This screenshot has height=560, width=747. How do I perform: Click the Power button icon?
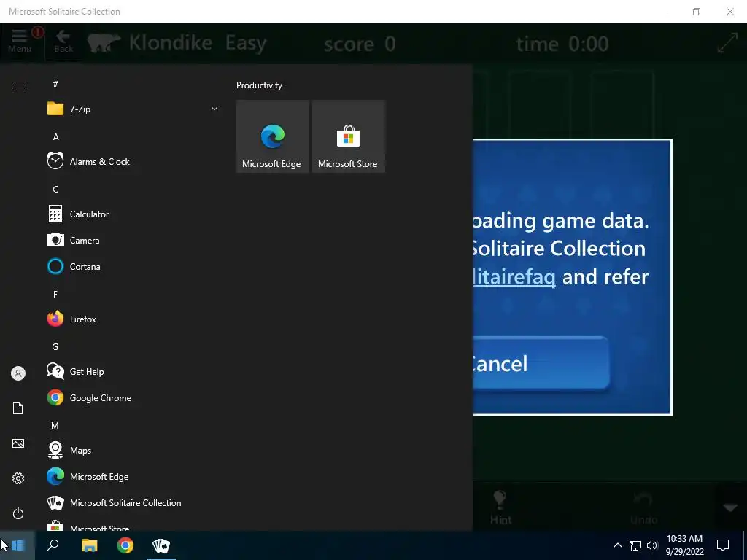pyautogui.click(x=18, y=513)
